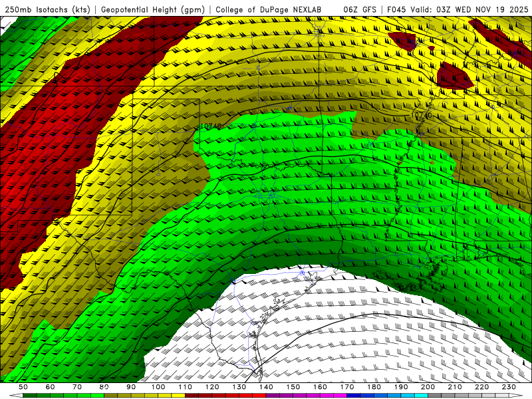Click the 10740 contour label on the right side
This screenshot has height=399, width=532.
(x=422, y=116)
